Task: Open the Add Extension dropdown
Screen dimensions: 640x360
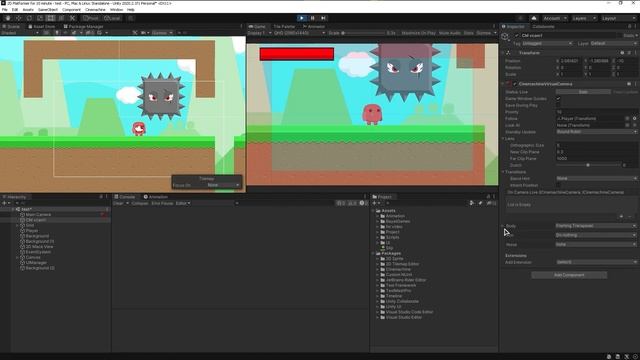Action: pos(596,262)
